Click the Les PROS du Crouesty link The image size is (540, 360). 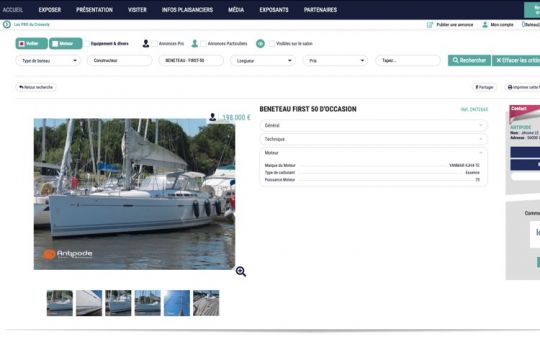tap(32, 24)
